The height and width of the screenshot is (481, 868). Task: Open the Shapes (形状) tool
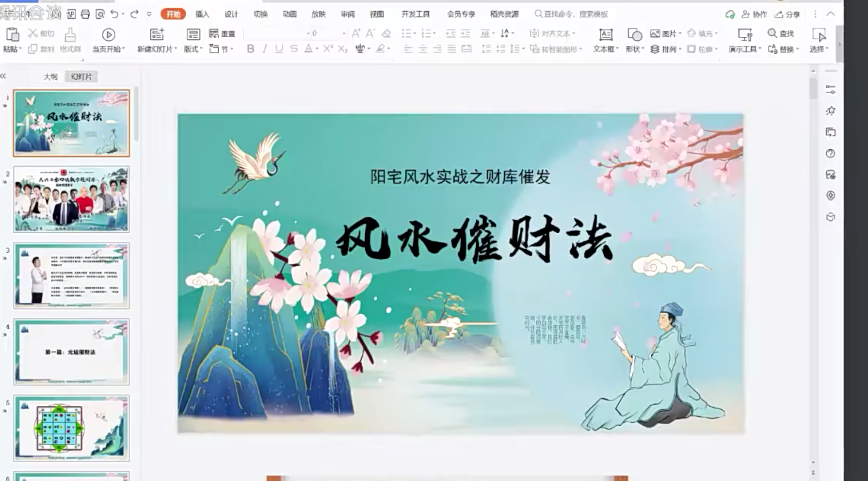(x=634, y=35)
